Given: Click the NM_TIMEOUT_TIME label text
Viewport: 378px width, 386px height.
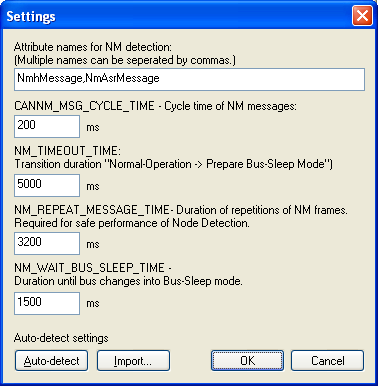Looking at the screenshot, I should click(67, 151).
